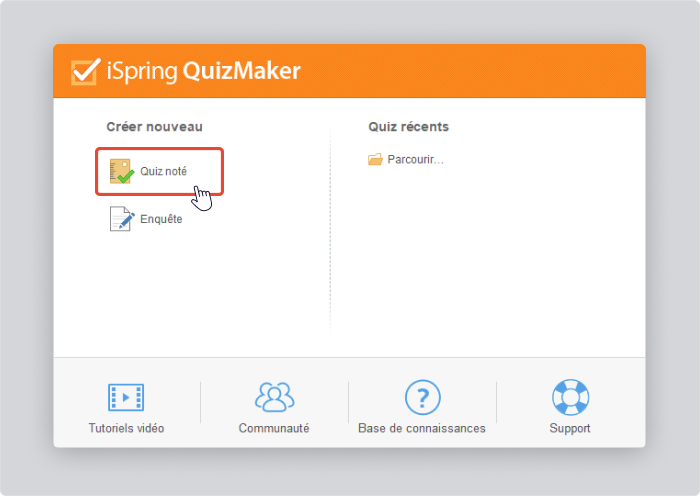Click the Quiz récents heading
Screen dimensions: 700x496
pos(408,127)
